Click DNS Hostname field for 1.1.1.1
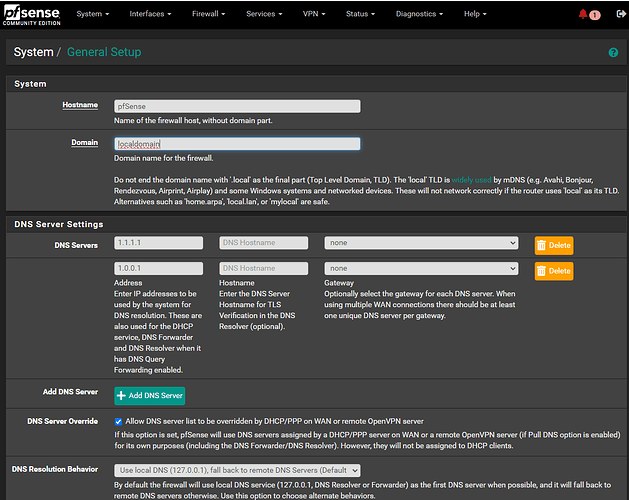 tap(264, 243)
